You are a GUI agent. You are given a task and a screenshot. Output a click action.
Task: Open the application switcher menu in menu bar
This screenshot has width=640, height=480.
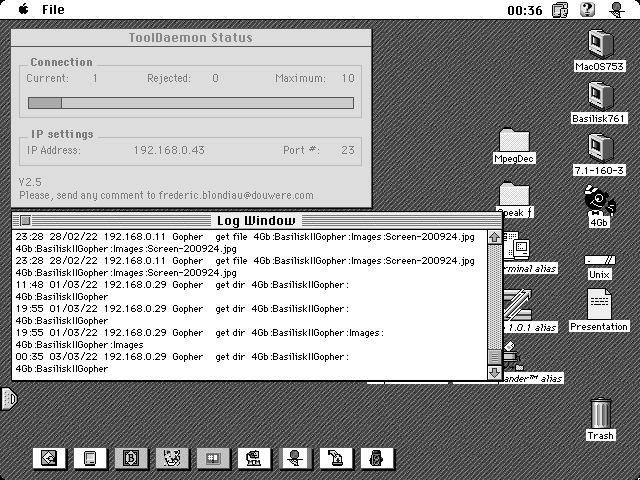(617, 10)
